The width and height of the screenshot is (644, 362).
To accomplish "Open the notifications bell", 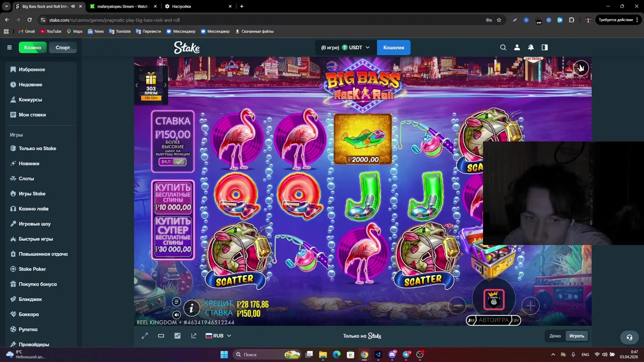I will [x=531, y=47].
